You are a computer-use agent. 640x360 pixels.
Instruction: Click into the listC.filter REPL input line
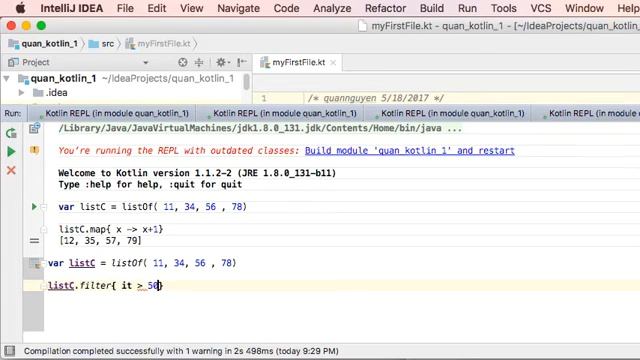pos(105,286)
